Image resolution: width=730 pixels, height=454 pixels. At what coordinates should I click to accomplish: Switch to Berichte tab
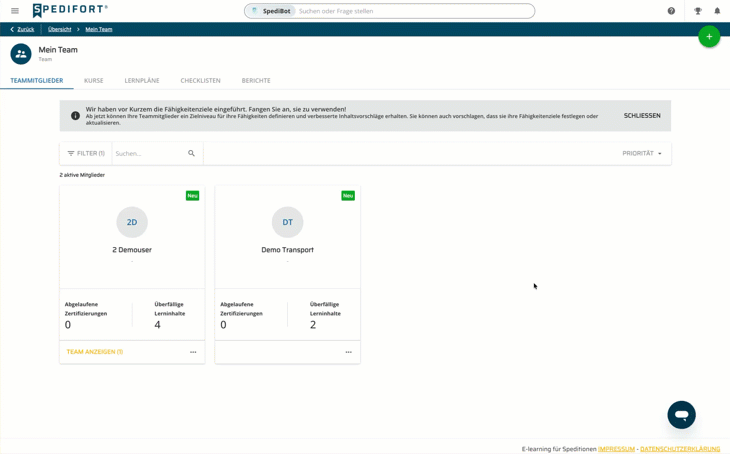pyautogui.click(x=256, y=81)
